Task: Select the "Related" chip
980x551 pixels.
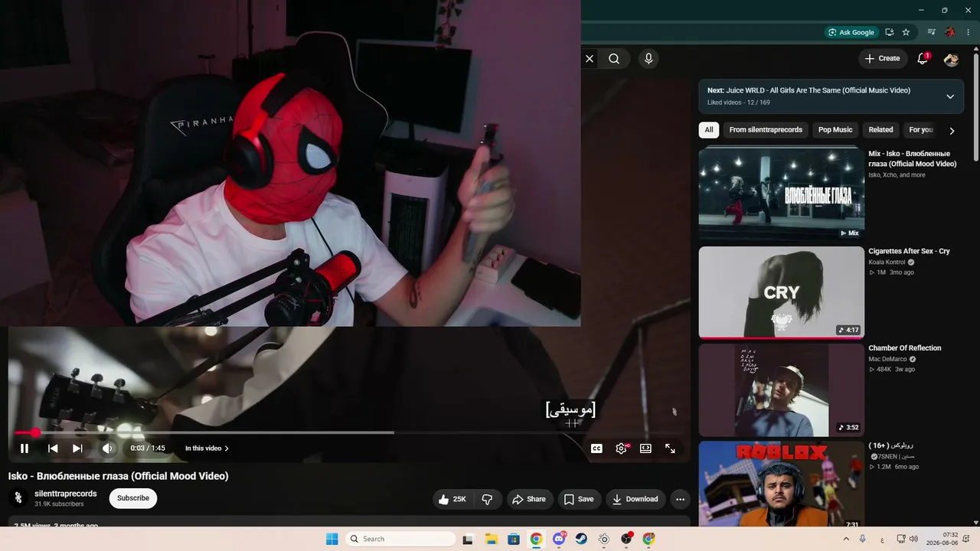Action: (880, 130)
